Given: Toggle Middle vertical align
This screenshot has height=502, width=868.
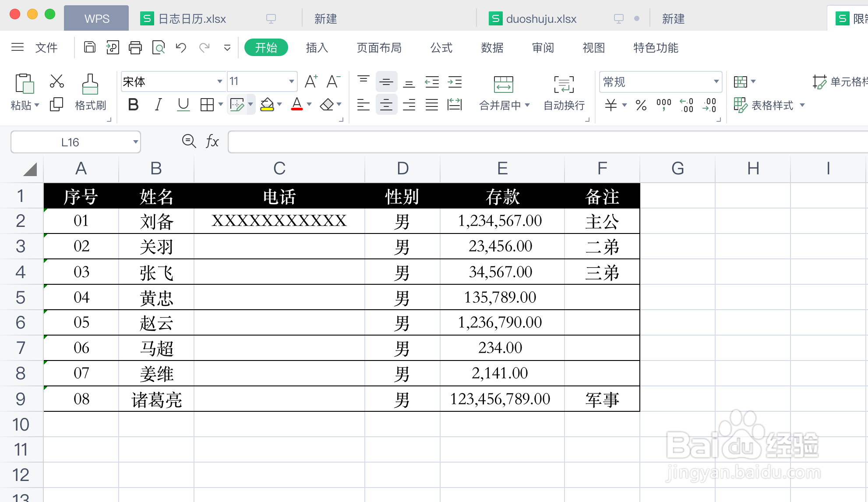Looking at the screenshot, I should [386, 82].
